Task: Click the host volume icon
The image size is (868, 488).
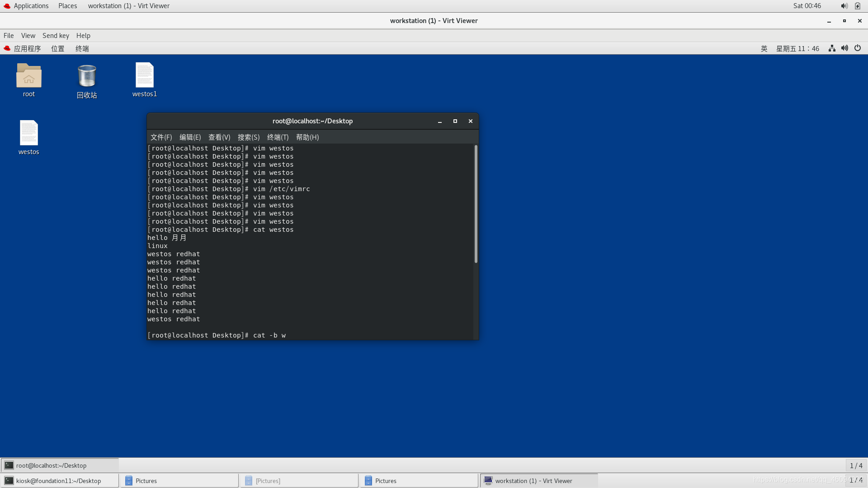Action: coord(844,6)
